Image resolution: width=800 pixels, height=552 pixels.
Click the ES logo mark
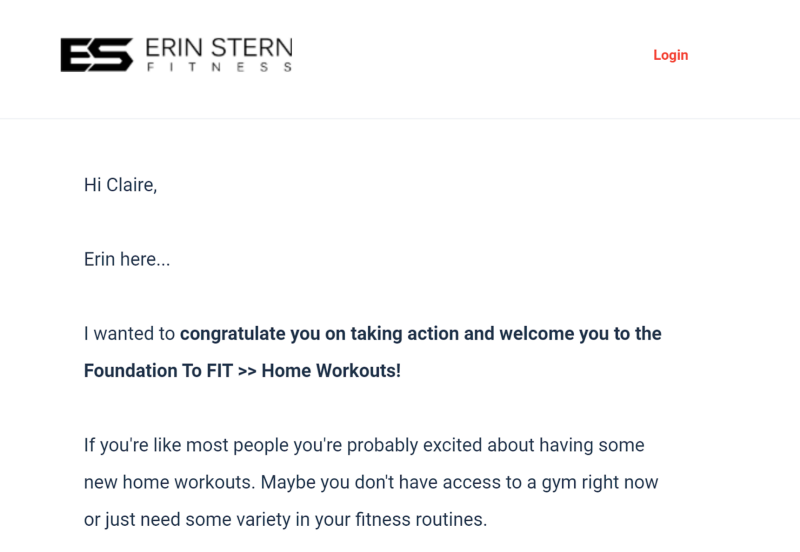click(96, 55)
